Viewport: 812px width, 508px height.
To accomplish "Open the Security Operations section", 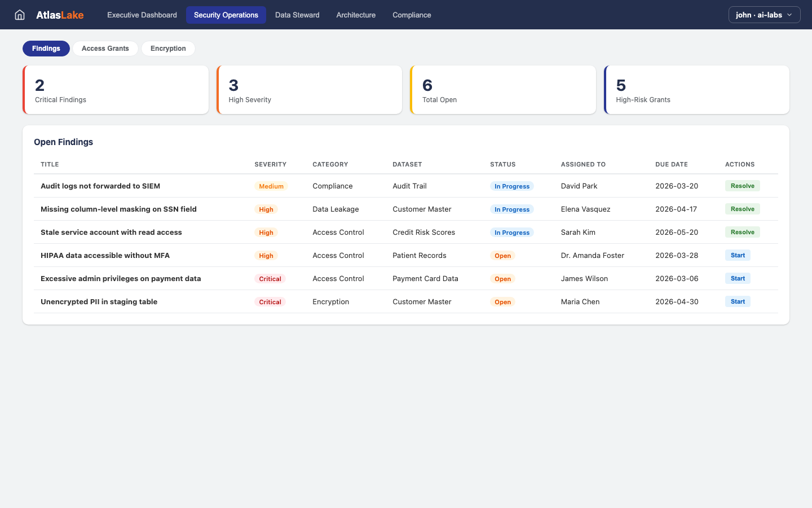I will pos(226,15).
